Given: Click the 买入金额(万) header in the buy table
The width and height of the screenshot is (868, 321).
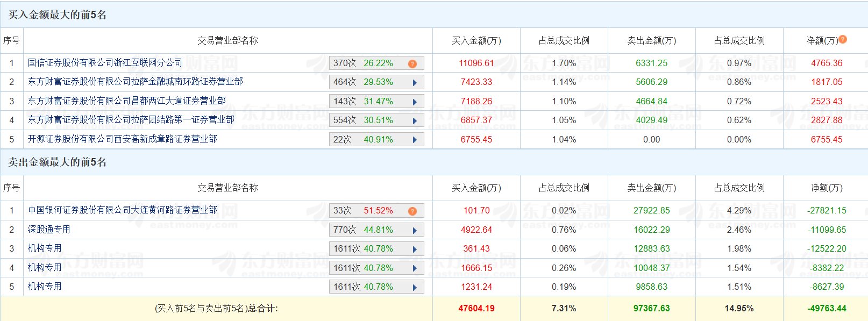Looking at the screenshot, I should [x=476, y=41].
